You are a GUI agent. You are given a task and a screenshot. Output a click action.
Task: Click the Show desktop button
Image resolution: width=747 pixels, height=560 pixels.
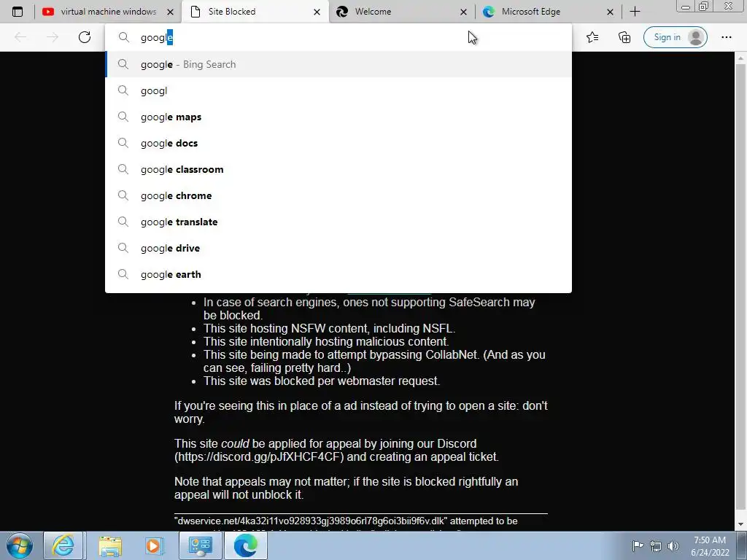(742, 545)
